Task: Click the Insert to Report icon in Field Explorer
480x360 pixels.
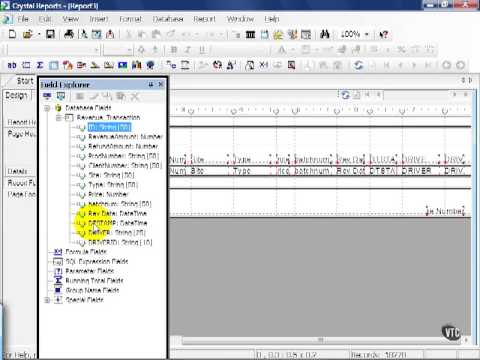Action: pos(47,97)
